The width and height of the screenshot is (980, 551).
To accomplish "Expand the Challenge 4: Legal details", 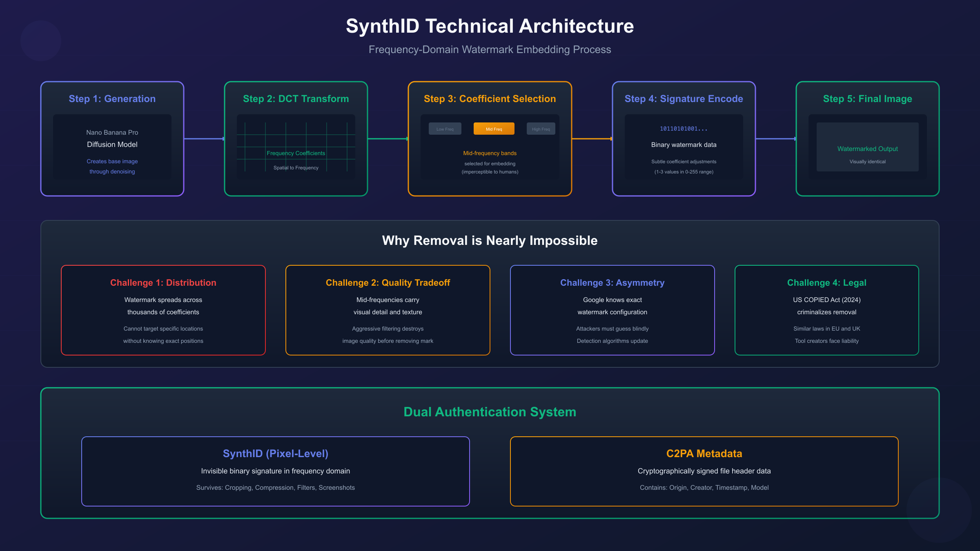I will [826, 282].
